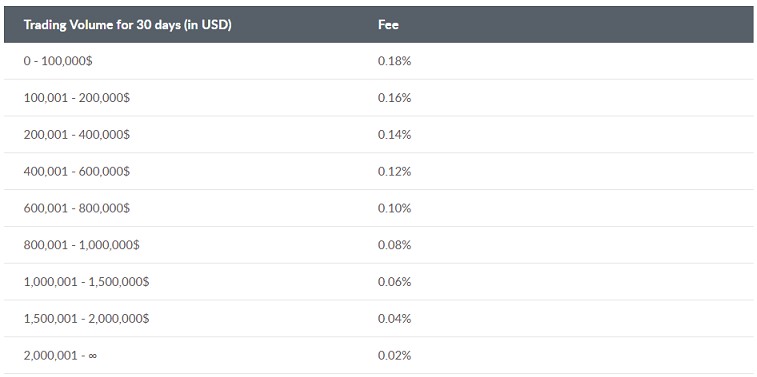The height and width of the screenshot is (377, 757).
Task: Click the Trading Volume column header
Action: point(127,25)
